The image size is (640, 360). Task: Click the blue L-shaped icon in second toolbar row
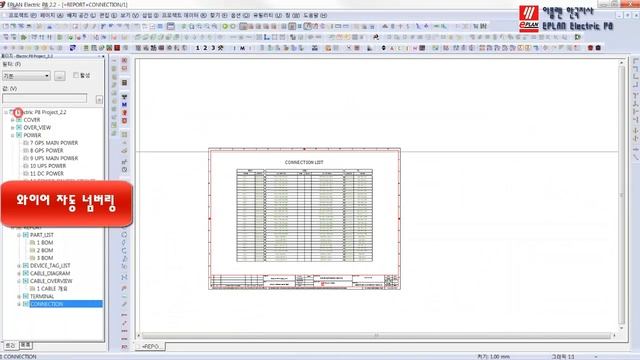pyautogui.click(x=267, y=37)
